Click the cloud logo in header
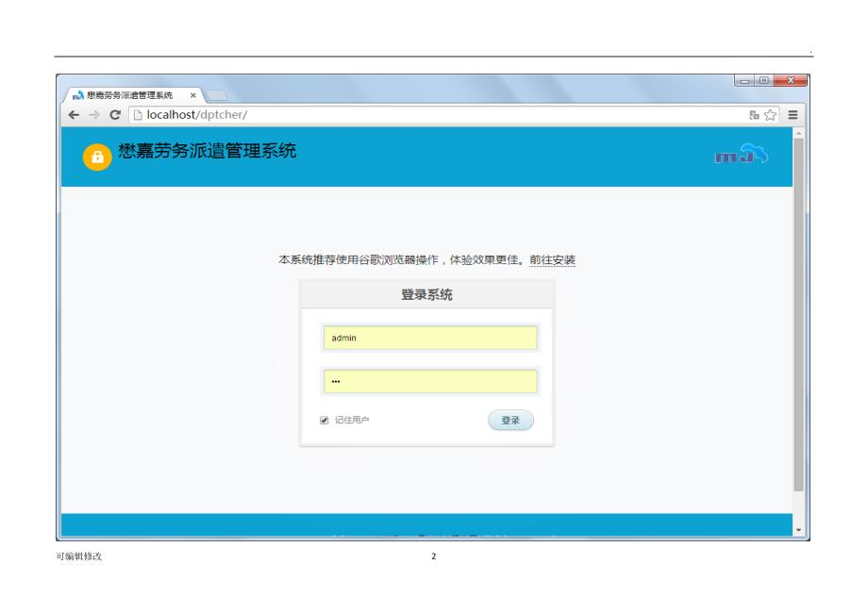The height and width of the screenshot is (614, 868). 742,154
